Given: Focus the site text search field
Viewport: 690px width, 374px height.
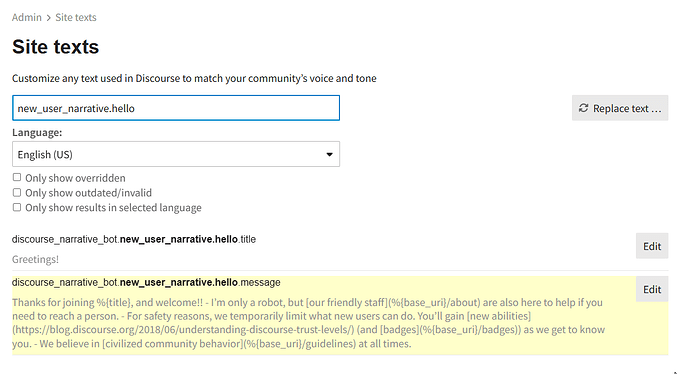Looking at the screenshot, I should tap(176, 108).
